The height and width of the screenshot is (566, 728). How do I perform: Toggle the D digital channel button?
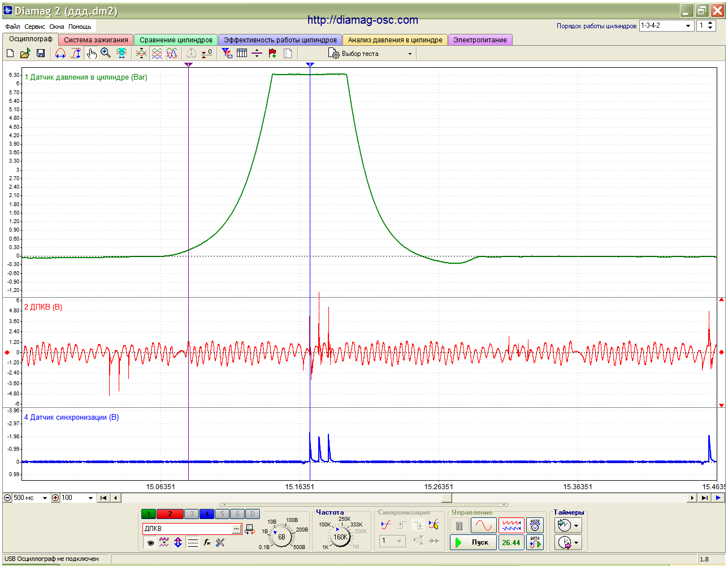pos(253,514)
